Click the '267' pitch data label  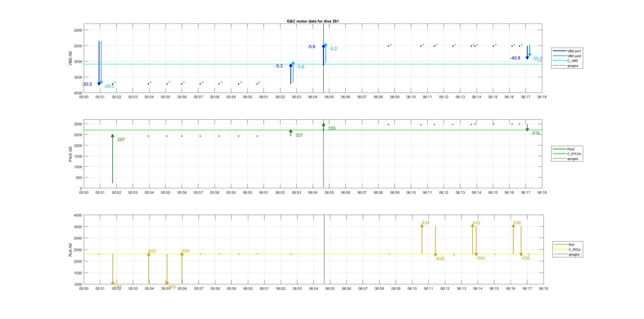121,139
